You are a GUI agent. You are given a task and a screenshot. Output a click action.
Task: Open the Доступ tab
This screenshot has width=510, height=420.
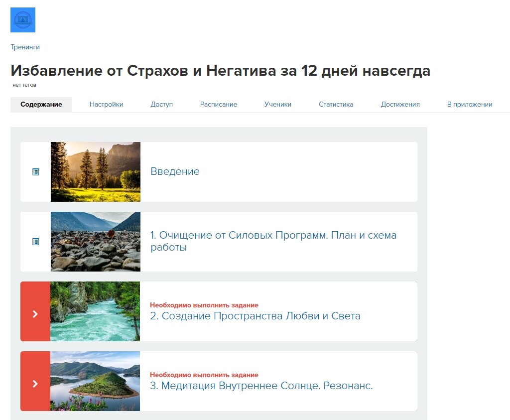click(161, 105)
